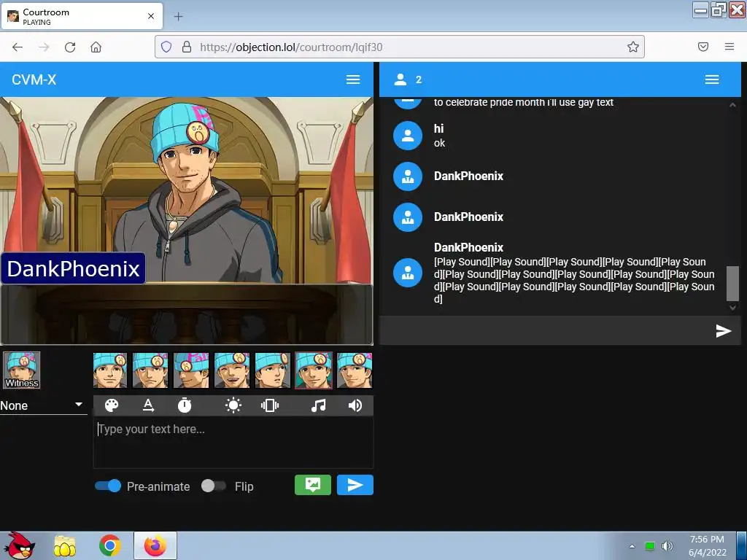Send the message with blue arrow button
This screenshot has height=560, width=747.
355,485
